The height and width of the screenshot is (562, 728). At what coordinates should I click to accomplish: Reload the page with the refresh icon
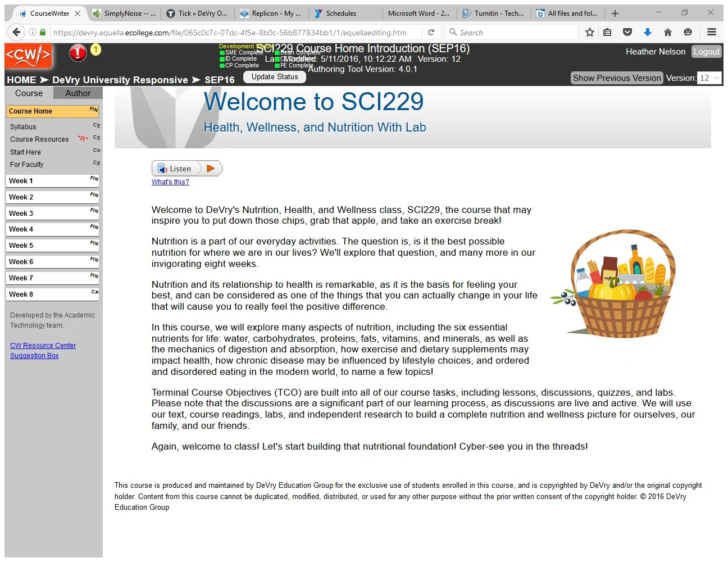[x=431, y=32]
